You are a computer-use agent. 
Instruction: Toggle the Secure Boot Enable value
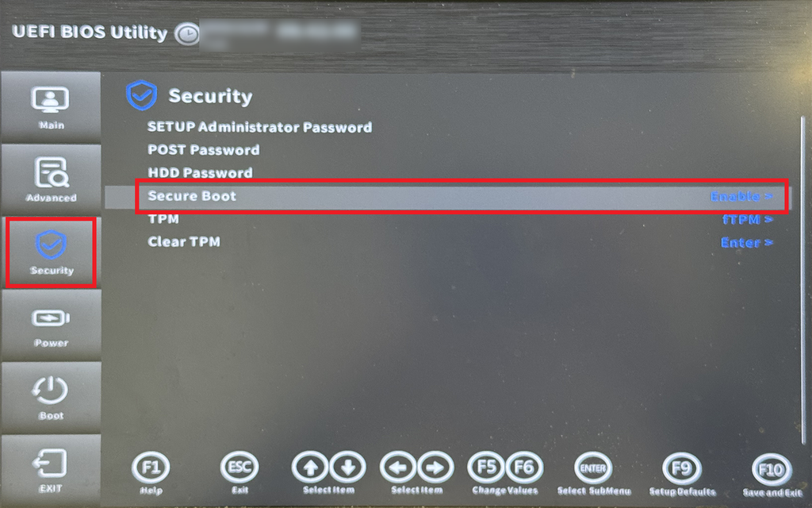click(741, 197)
